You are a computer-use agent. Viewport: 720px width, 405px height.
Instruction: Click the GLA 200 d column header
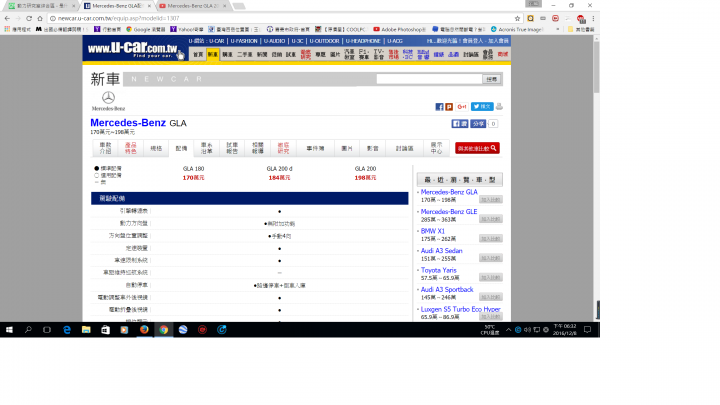tap(279, 169)
